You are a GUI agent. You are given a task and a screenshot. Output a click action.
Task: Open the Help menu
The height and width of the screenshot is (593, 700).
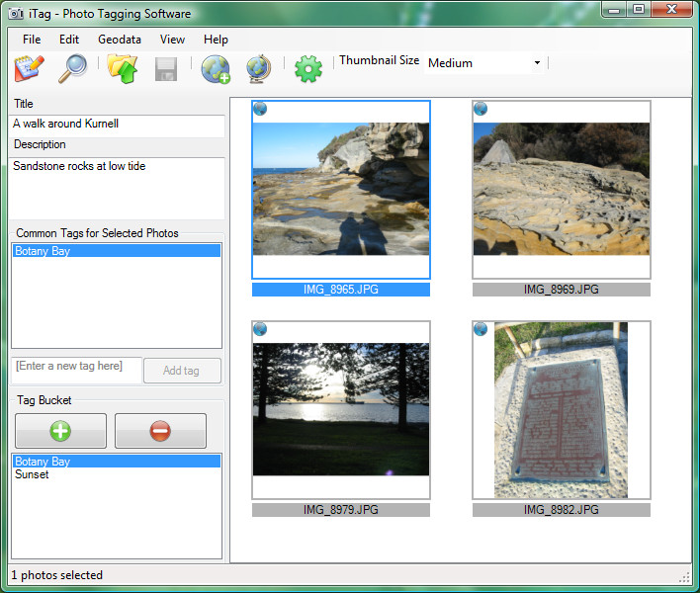point(217,40)
